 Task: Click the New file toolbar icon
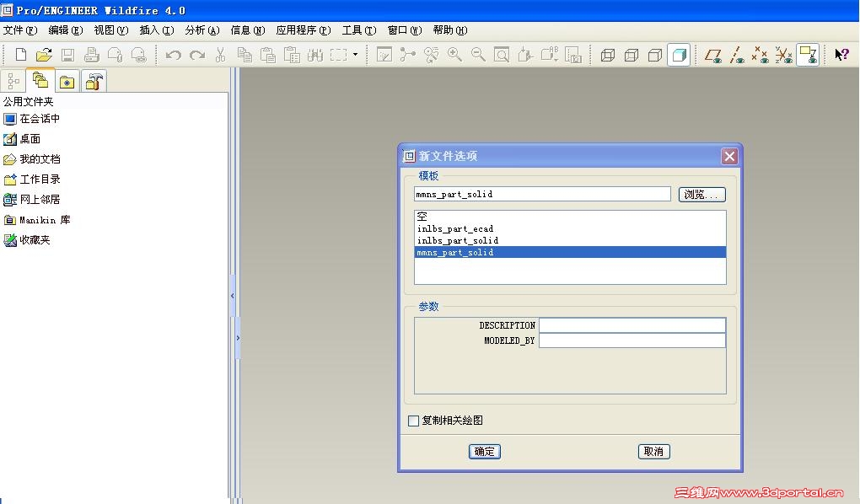(21, 54)
